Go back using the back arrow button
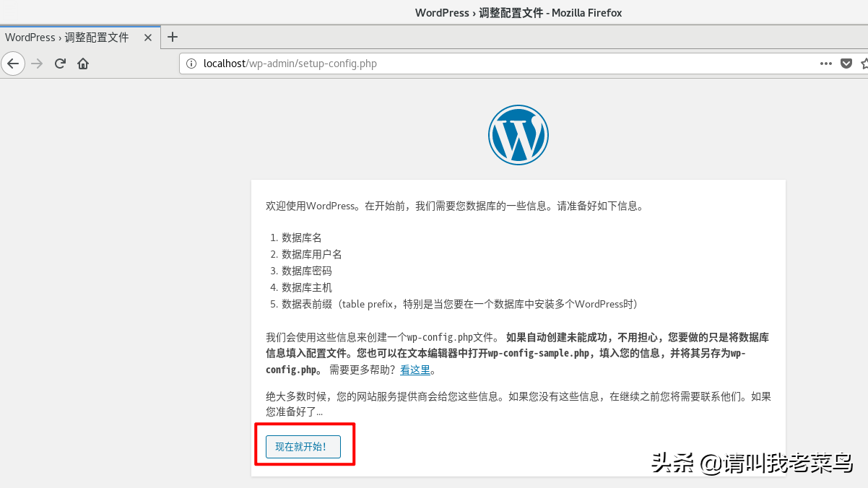The image size is (868, 488). coord(13,64)
